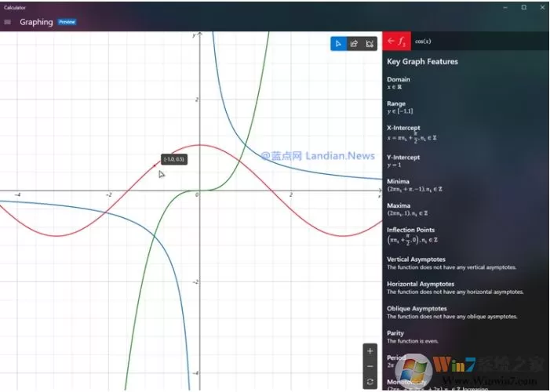This screenshot has height=392, width=550.
Task: Click the (-1.0, 0.5) trace tooltip
Action: click(x=174, y=159)
